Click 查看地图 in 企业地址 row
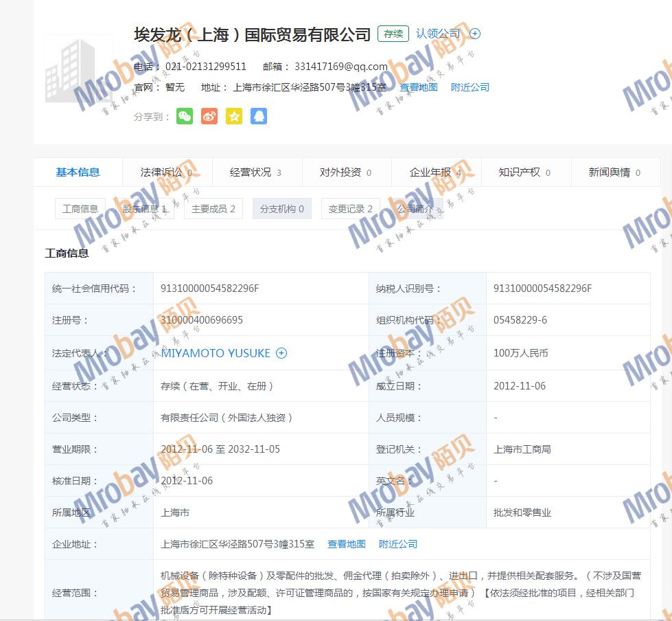This screenshot has height=621, width=672. pyautogui.click(x=347, y=544)
